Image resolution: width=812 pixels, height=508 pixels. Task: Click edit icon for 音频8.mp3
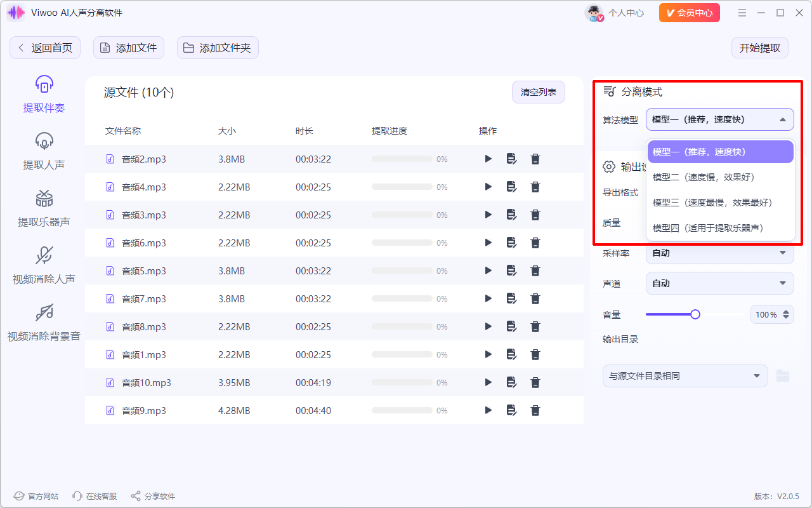(511, 326)
